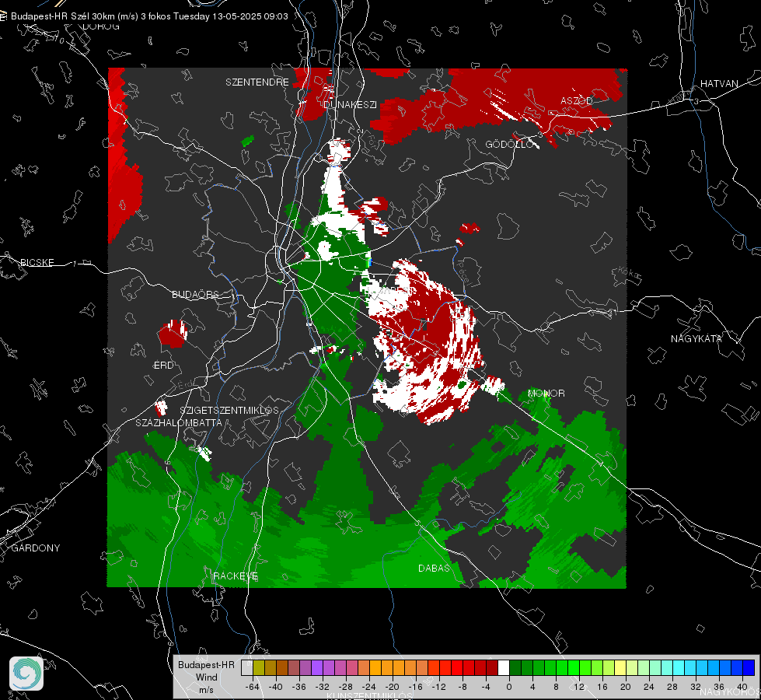Click the -12 legend scale value
761x700 pixels.
tap(438, 687)
